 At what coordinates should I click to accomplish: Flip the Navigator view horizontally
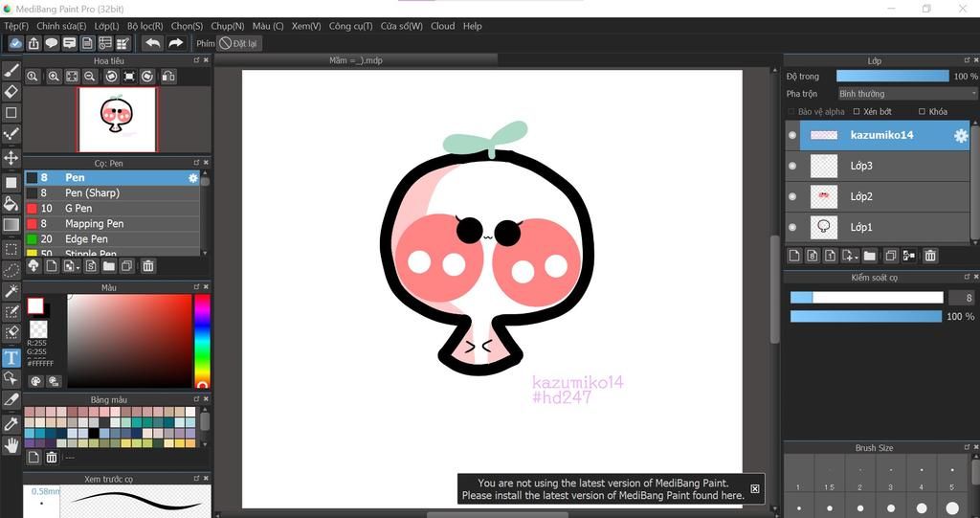tap(168, 77)
